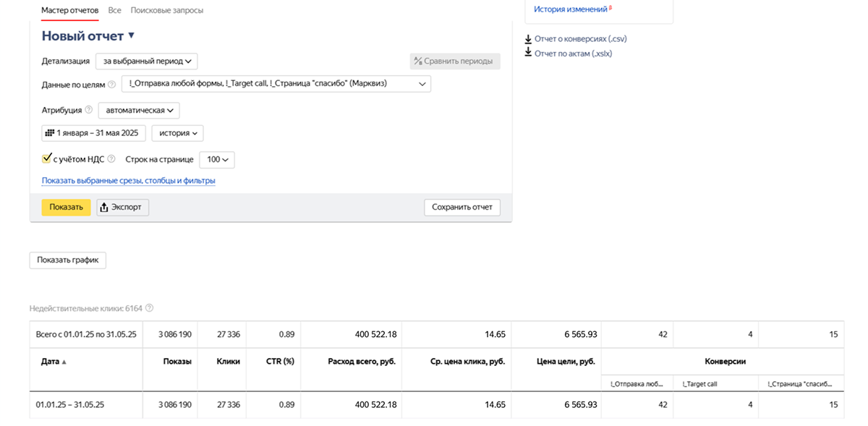This screenshot has height=426, width=868.
Task: Click download icon for Отчет по актам
Action: click(528, 53)
